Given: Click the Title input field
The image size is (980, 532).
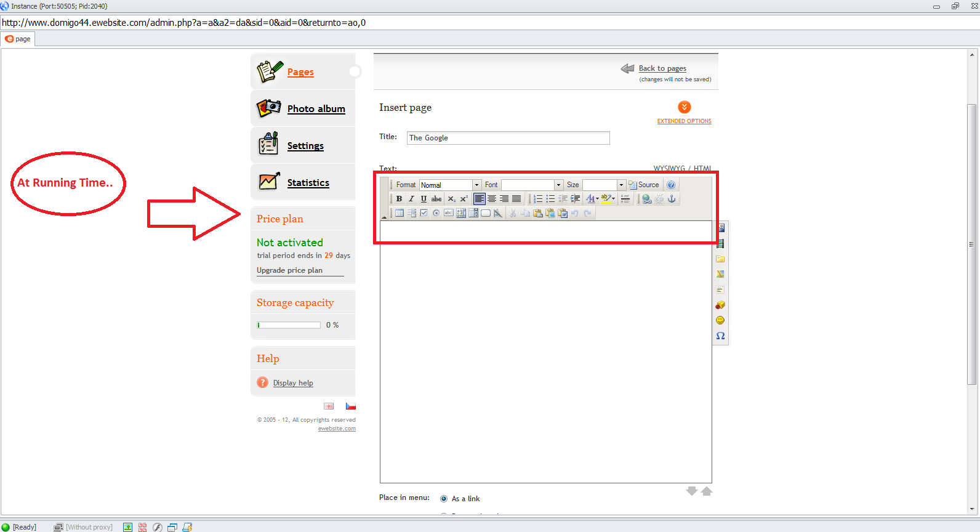Looking at the screenshot, I should (x=508, y=138).
